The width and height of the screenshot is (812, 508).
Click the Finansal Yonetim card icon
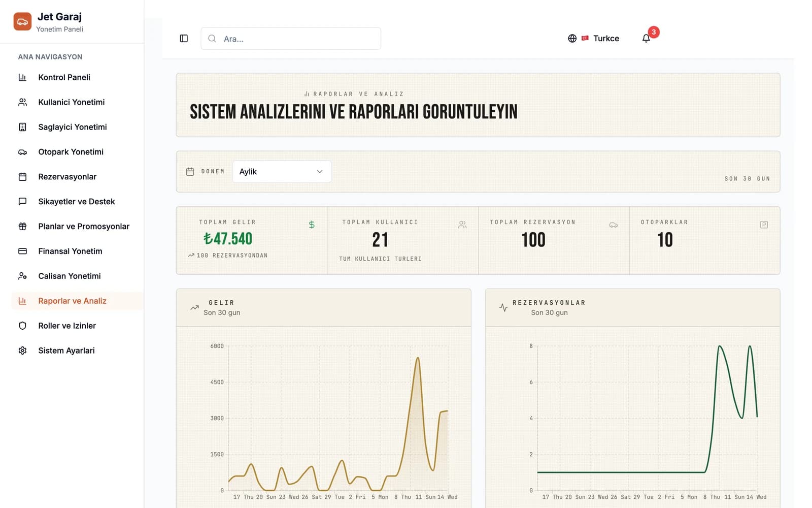(22, 251)
